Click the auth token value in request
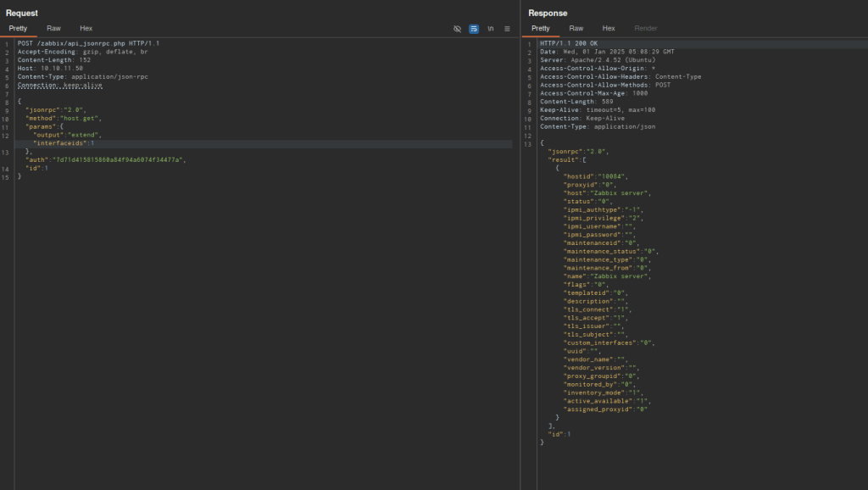Image resolution: width=868 pixels, height=490 pixels. coord(119,159)
